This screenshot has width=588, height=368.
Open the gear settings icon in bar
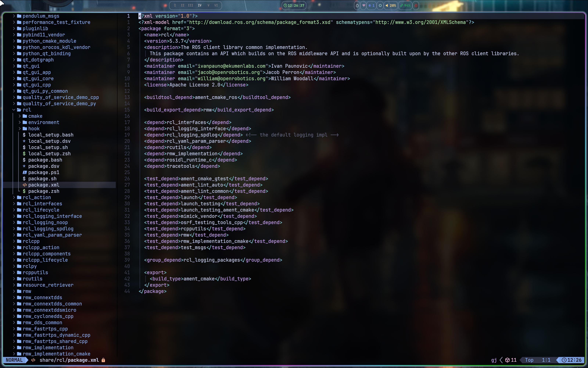pyautogui.click(x=380, y=5)
